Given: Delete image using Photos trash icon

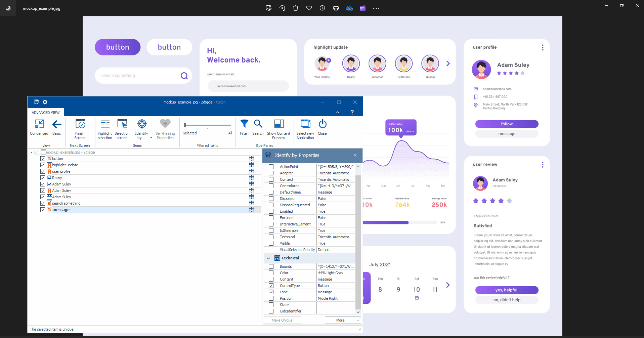Looking at the screenshot, I should (296, 8).
